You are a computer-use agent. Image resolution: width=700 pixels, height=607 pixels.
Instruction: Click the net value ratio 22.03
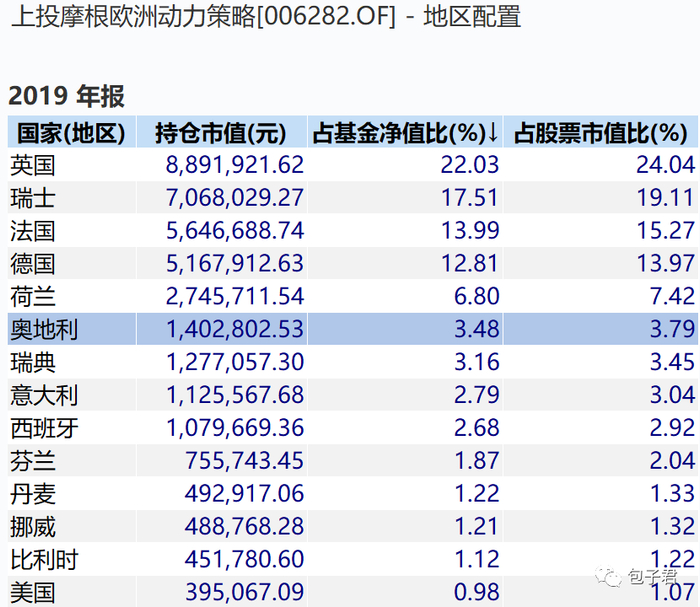click(470, 165)
